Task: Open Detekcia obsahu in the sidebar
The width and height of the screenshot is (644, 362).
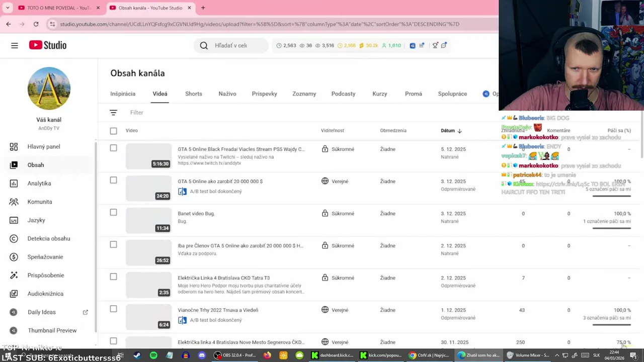Action: [49, 238]
